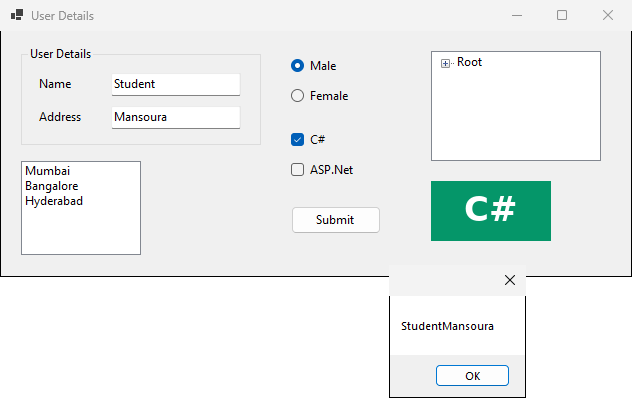
Task: Click the User Details group box caption
Action: pos(60,54)
